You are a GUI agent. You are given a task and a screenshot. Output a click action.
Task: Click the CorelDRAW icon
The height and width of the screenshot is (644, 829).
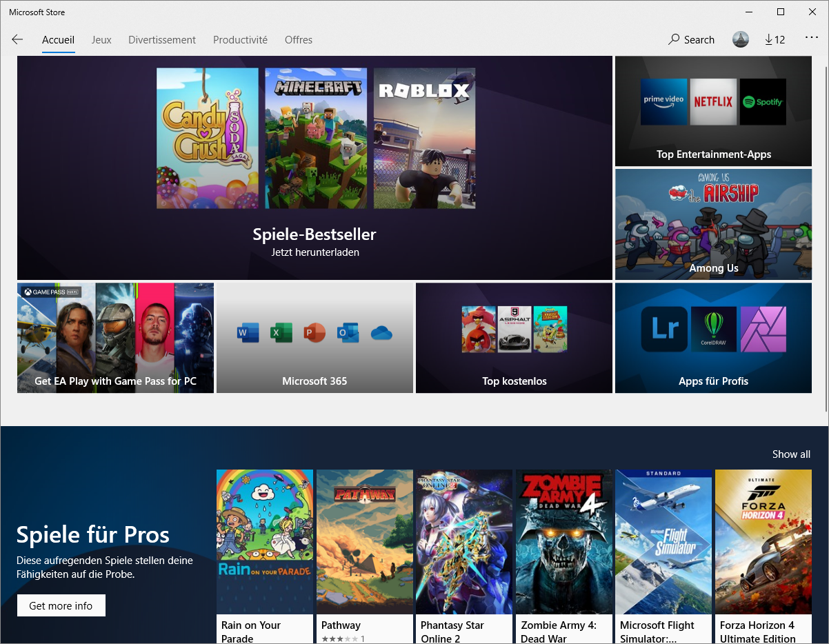click(x=714, y=330)
